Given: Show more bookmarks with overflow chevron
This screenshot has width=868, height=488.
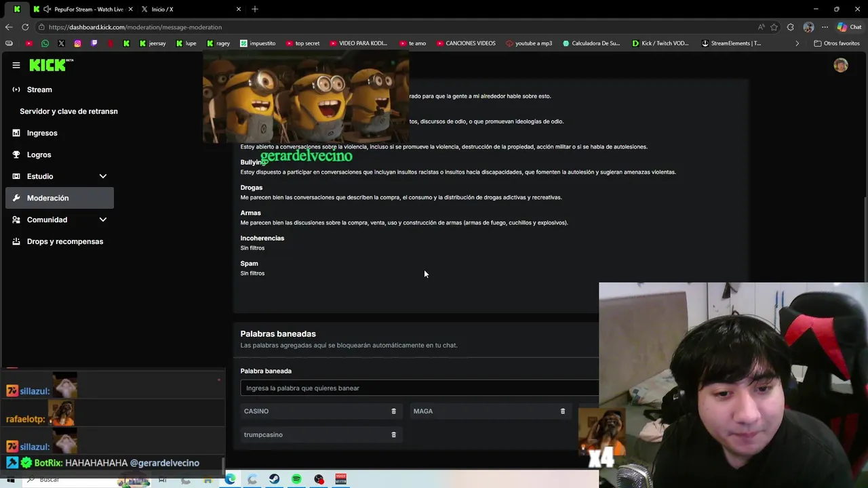Looking at the screenshot, I should (797, 43).
